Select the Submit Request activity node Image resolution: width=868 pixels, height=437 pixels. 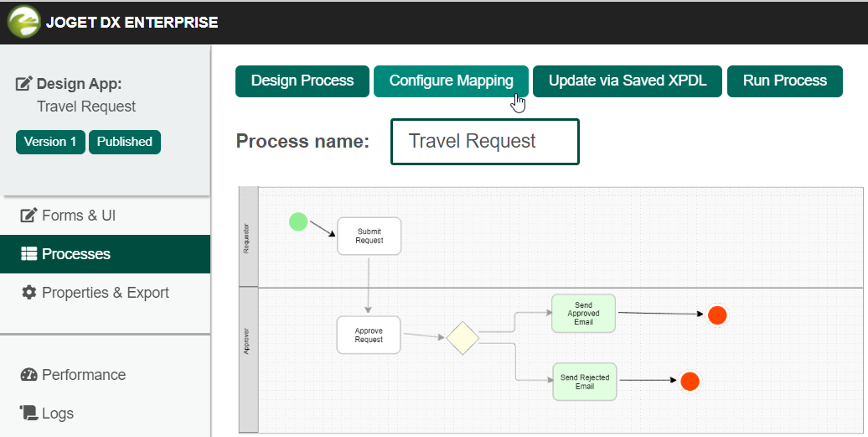[369, 236]
